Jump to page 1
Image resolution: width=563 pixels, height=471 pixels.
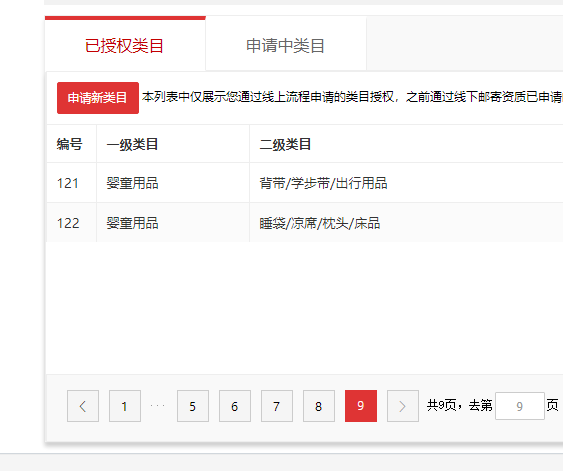coord(125,406)
